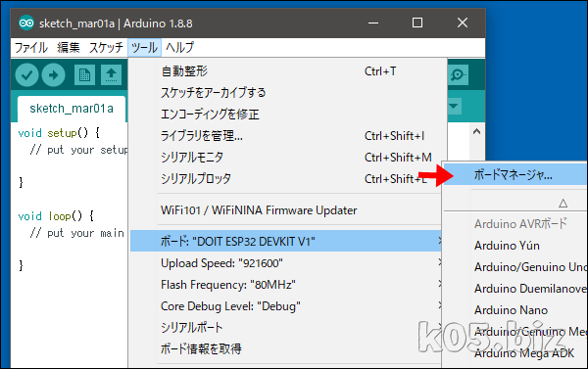
Task: Expand Flash Frequency: "80MHz" submenu
Action: (x=286, y=285)
